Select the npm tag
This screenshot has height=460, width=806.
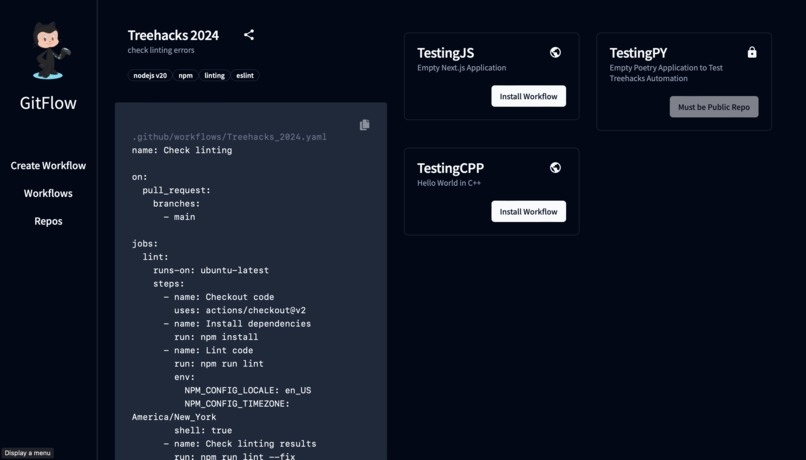186,76
